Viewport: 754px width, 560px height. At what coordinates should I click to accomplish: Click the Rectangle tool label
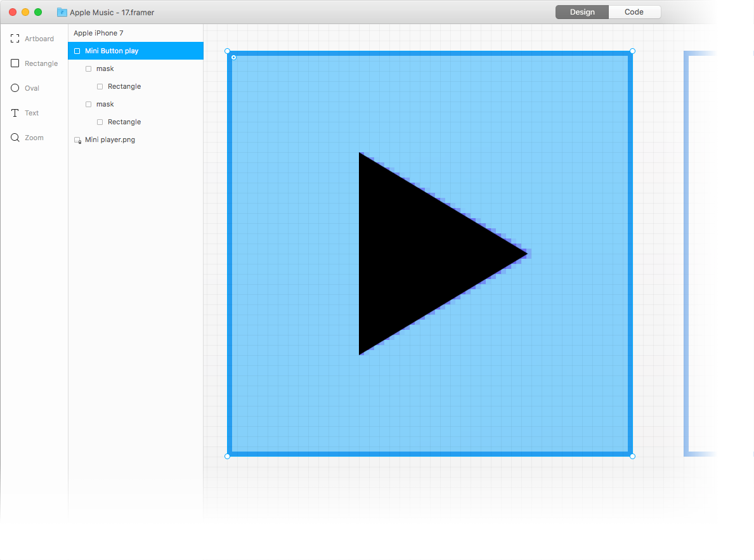tap(41, 63)
